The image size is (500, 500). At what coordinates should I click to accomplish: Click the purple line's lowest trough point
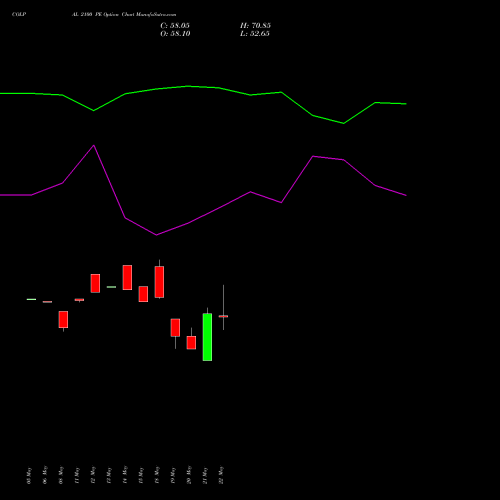156,235
